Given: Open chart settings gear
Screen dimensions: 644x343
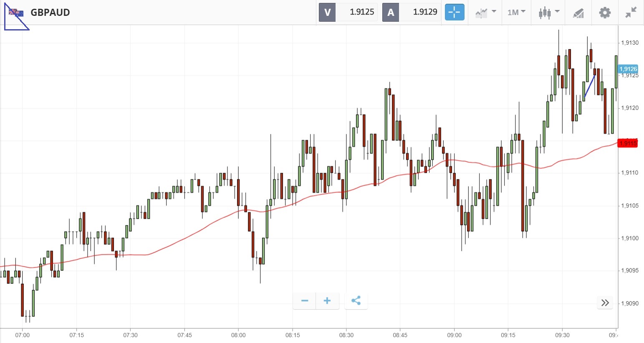Looking at the screenshot, I should [x=605, y=13].
